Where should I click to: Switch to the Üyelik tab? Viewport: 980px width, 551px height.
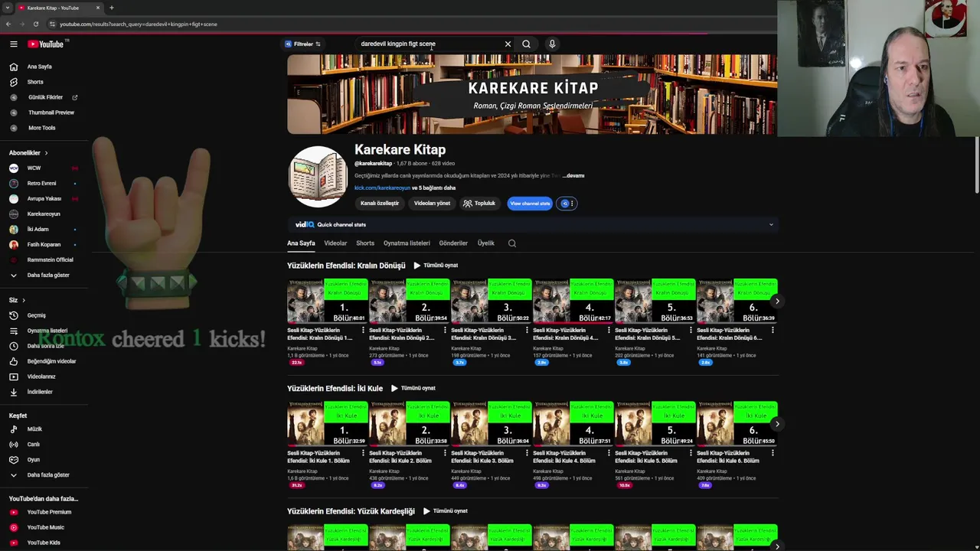click(x=486, y=243)
